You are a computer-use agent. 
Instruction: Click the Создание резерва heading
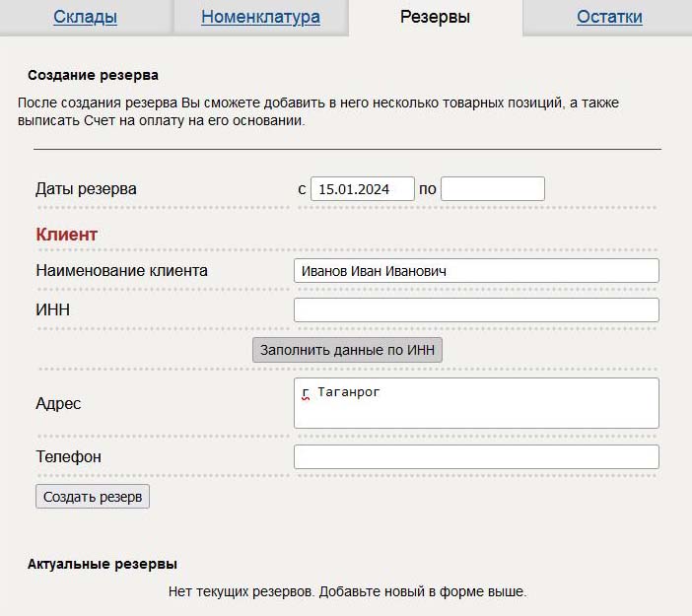pyautogui.click(x=93, y=75)
